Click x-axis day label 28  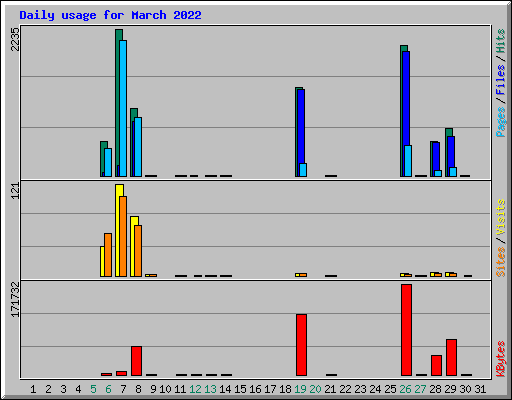coord(435,389)
